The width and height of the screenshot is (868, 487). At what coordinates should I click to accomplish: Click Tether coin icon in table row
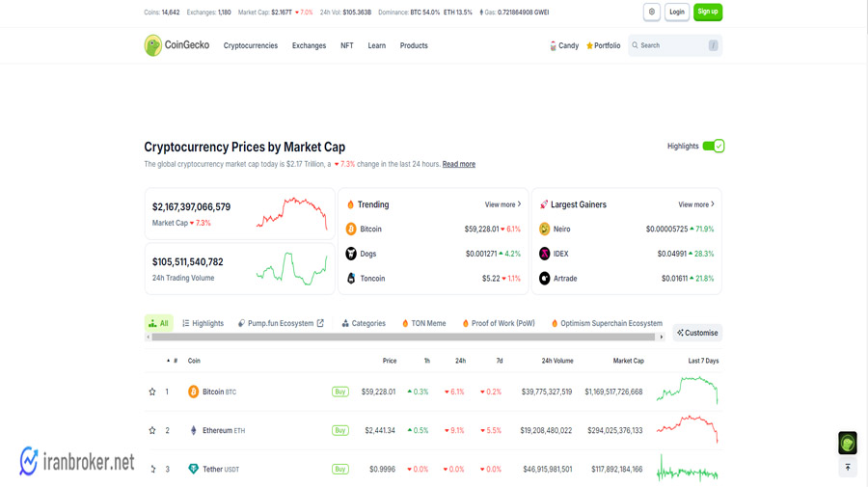[193, 470]
